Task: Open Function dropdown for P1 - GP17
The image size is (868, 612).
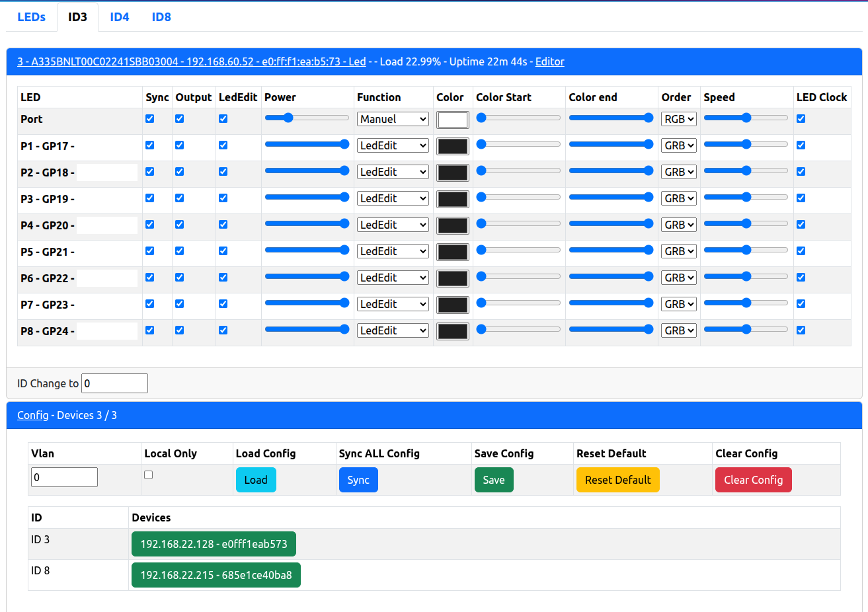Action: coord(393,145)
